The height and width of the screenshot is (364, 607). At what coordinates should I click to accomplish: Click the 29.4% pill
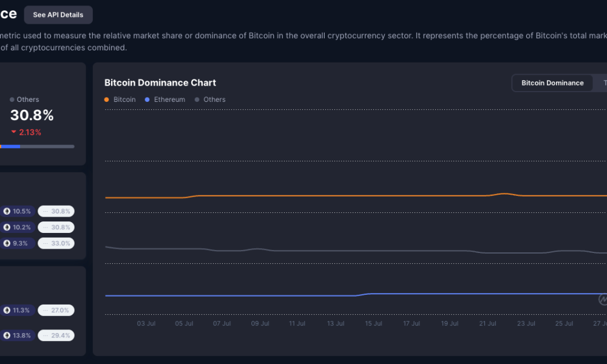[x=56, y=335]
